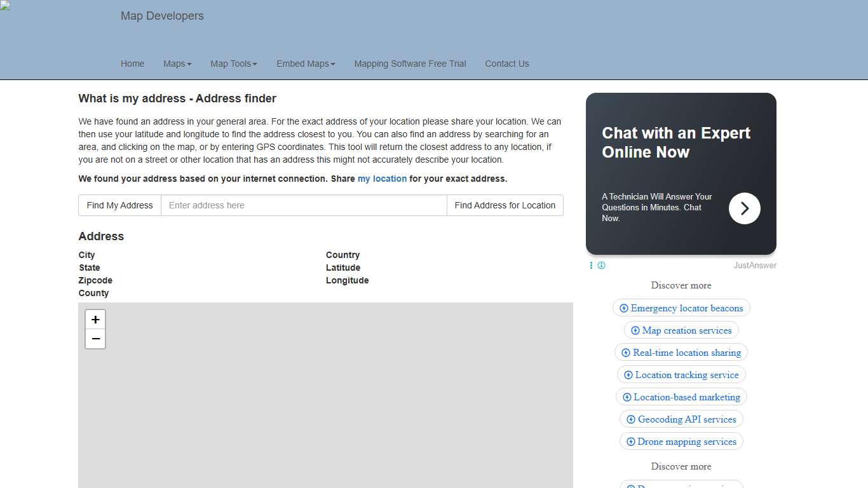Open the Contact Us page
Image resolution: width=868 pixels, height=488 pixels.
[506, 64]
